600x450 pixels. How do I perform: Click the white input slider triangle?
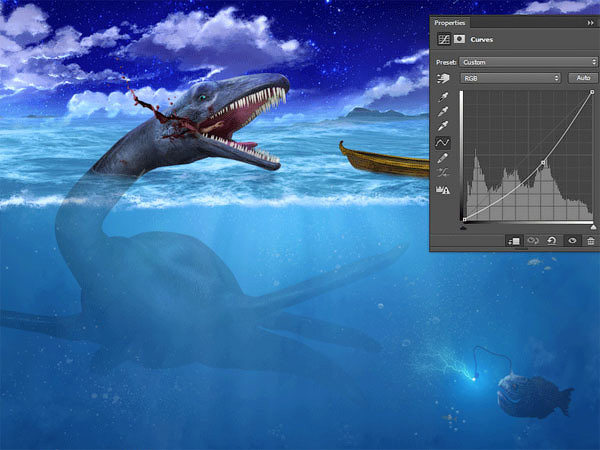pyautogui.click(x=593, y=228)
